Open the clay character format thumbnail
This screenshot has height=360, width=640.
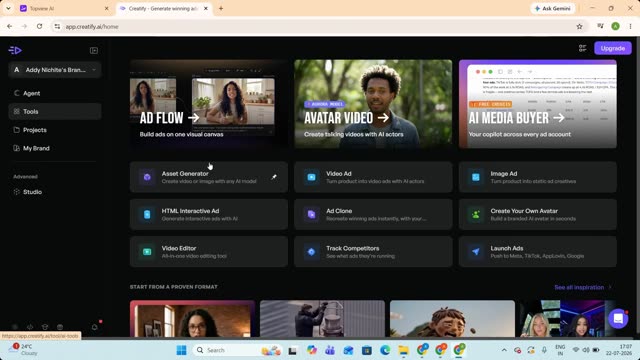(452, 319)
